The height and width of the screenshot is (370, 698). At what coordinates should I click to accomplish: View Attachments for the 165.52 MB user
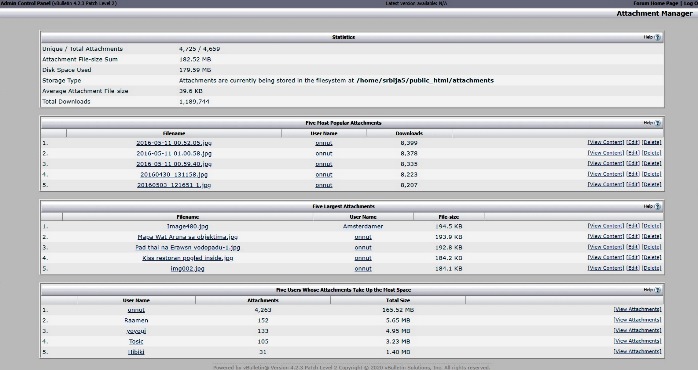(637, 309)
